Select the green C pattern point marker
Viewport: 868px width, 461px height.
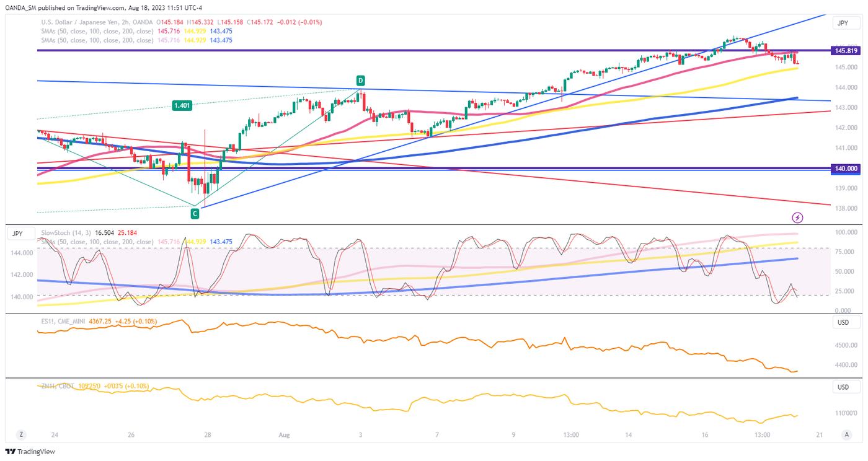point(195,213)
